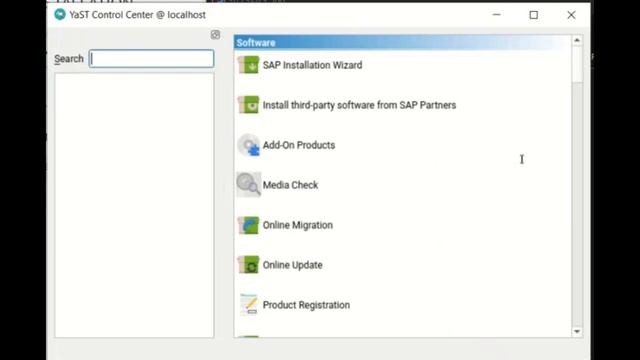
Task: Click the scrollbar down arrow
Action: pyautogui.click(x=577, y=331)
